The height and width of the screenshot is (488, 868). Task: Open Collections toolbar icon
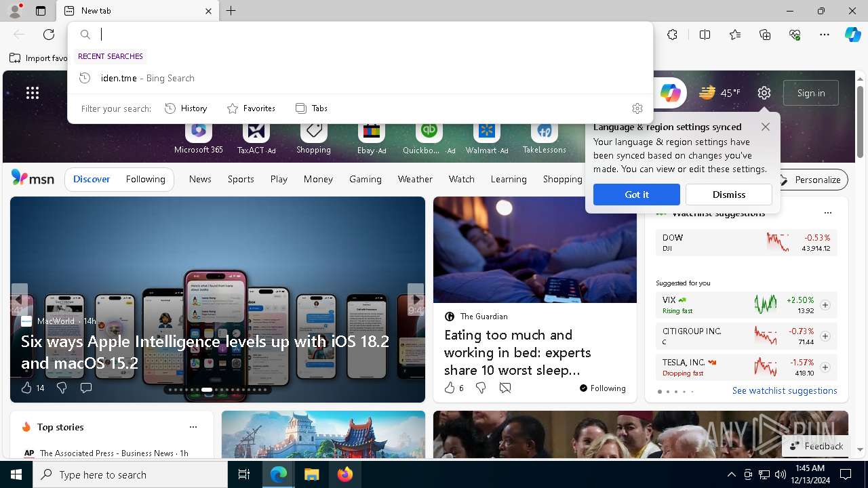(x=765, y=35)
